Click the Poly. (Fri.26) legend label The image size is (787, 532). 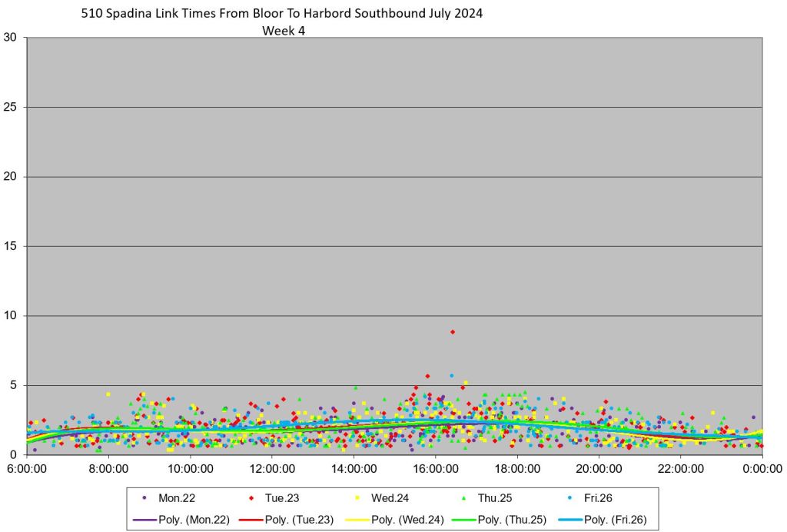point(619,520)
